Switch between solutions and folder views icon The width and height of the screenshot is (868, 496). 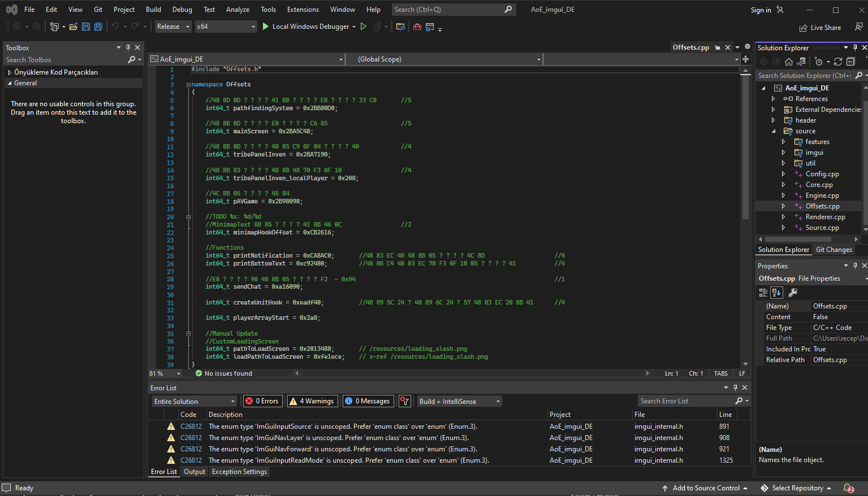(x=801, y=62)
